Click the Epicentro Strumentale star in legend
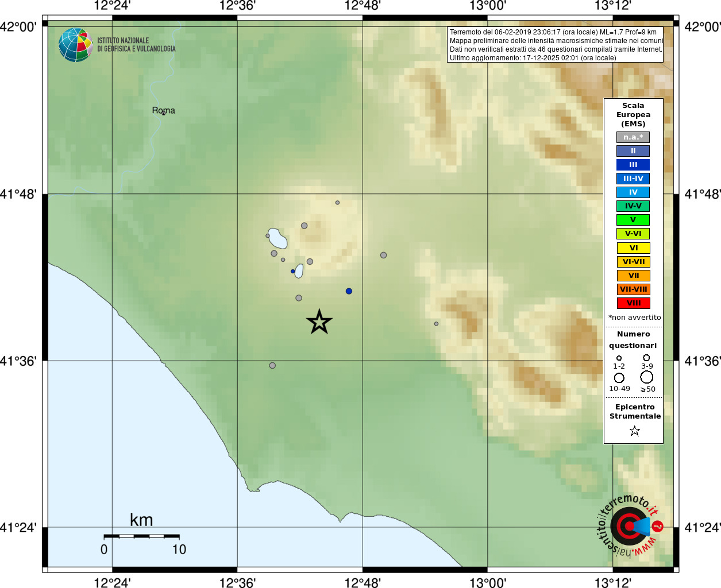Viewport: 721px width, 588px height. pyautogui.click(x=634, y=431)
